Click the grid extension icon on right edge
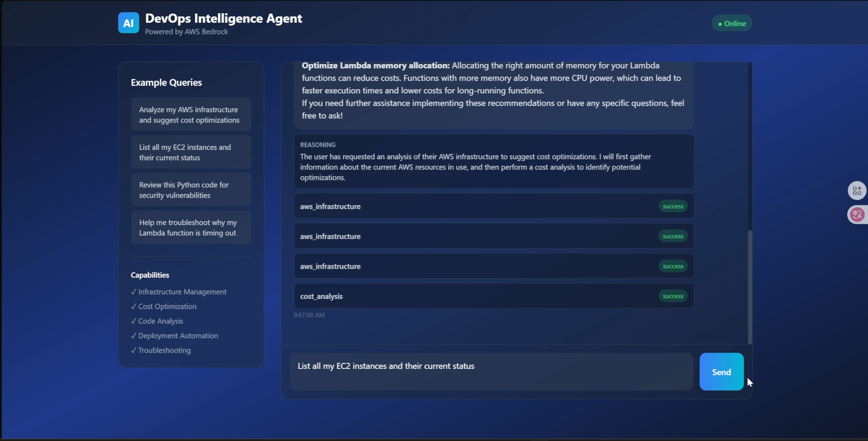The image size is (868, 441). click(857, 191)
